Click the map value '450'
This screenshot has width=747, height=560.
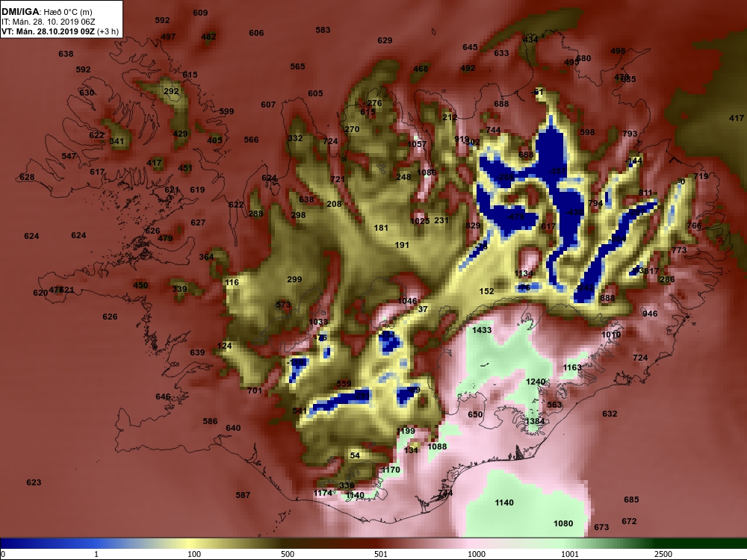point(140,286)
